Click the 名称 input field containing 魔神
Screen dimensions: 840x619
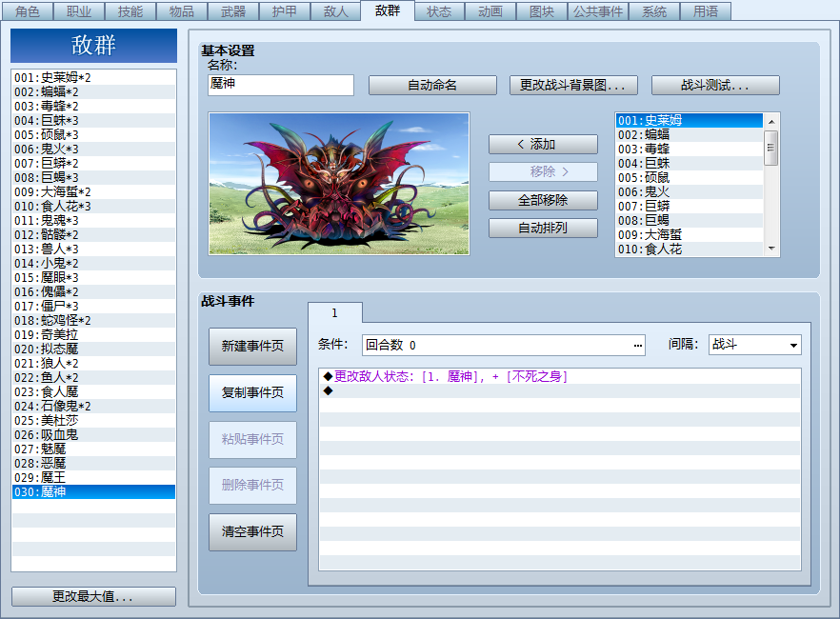tap(281, 85)
